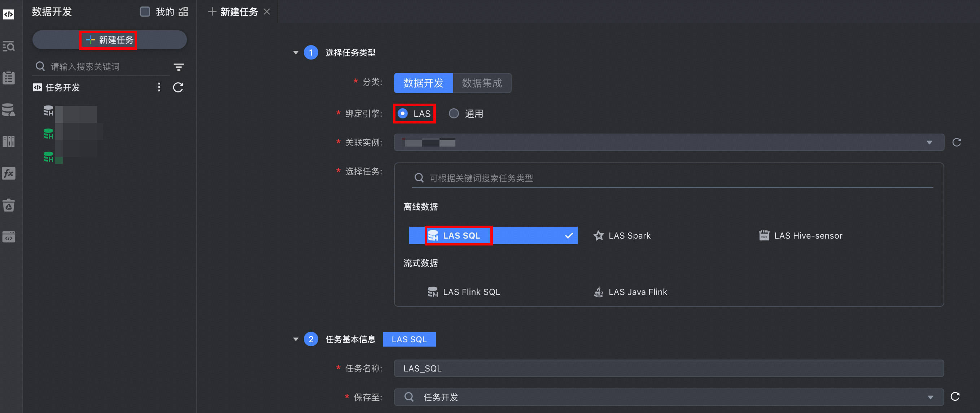This screenshot has height=413, width=980.
Task: Switch to the 数据集成 category tab
Action: click(482, 83)
